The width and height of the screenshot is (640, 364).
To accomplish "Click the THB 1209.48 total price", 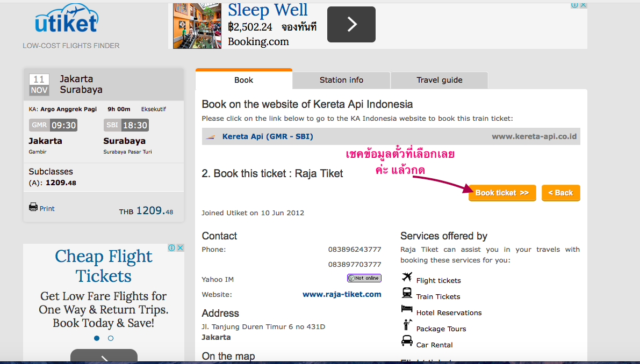I will tap(146, 211).
